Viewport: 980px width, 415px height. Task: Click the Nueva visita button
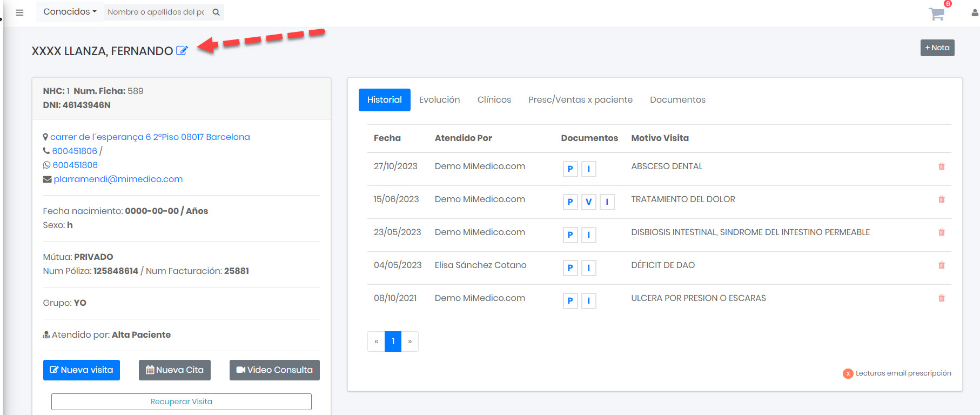pos(82,370)
